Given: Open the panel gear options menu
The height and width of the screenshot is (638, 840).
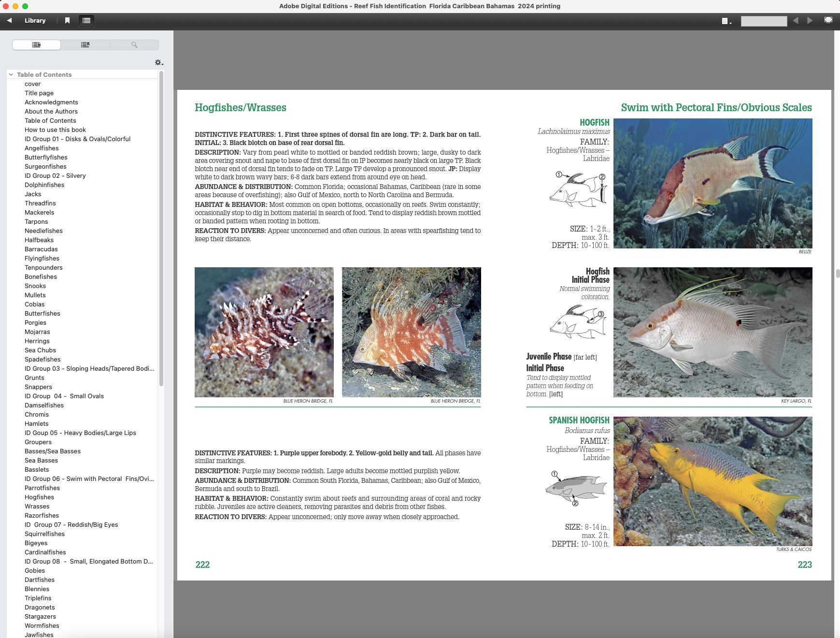Looking at the screenshot, I should (x=159, y=62).
